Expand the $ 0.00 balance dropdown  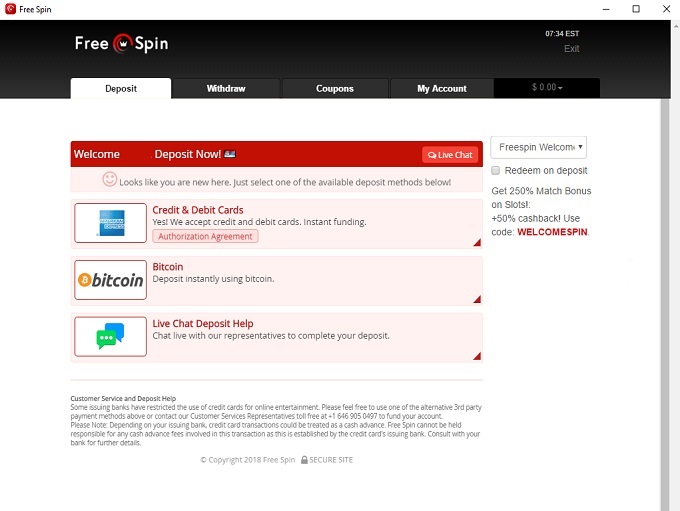[546, 88]
